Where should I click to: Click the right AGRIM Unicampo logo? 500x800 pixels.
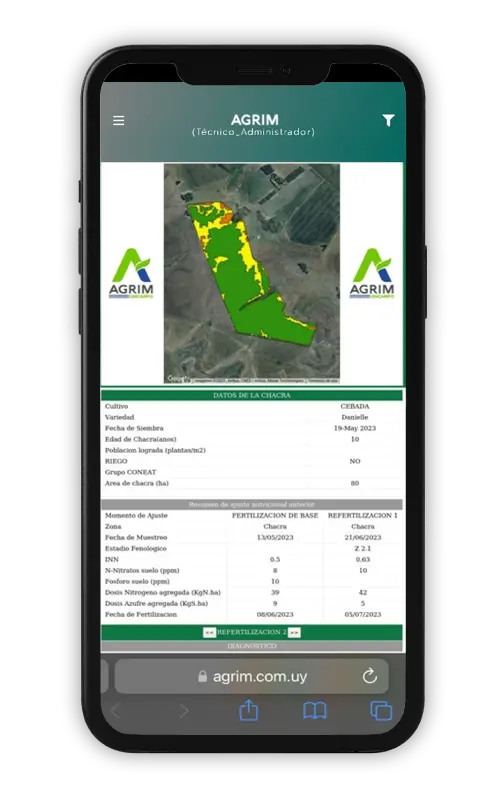[x=372, y=273]
